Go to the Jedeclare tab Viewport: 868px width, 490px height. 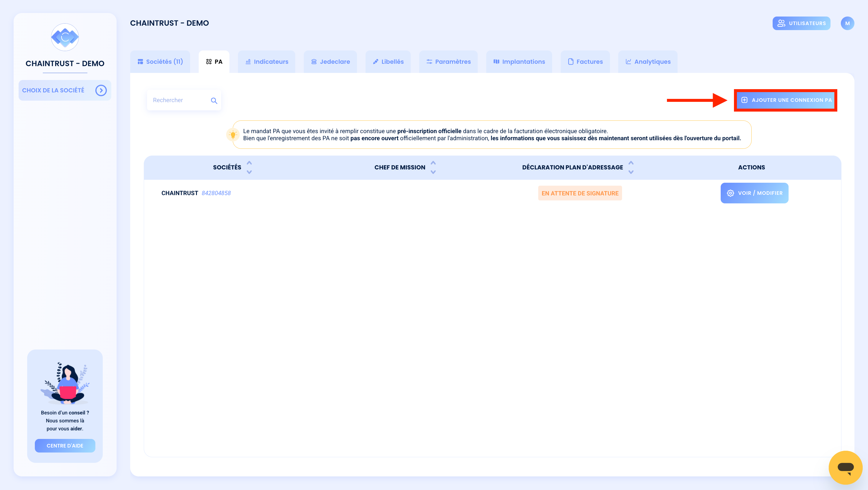coord(330,62)
